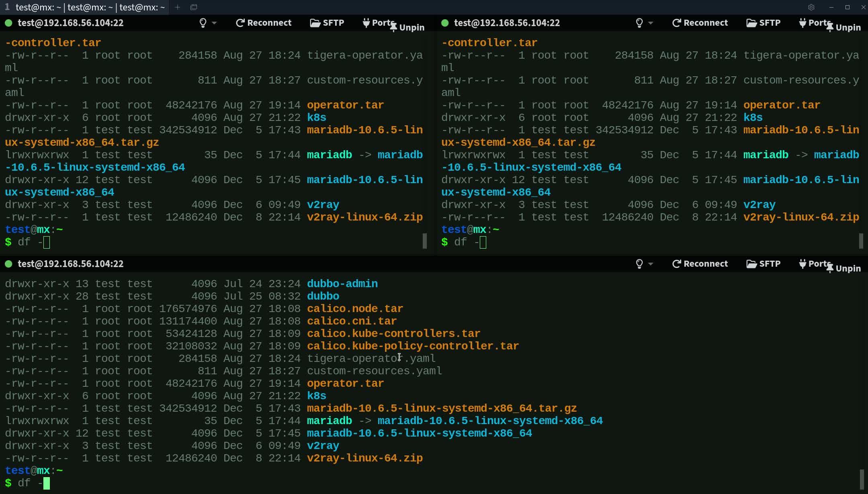The height and width of the screenshot is (494, 868).
Task: Expand lightbulb dropdown arrow in top-right pane
Action: tap(651, 23)
